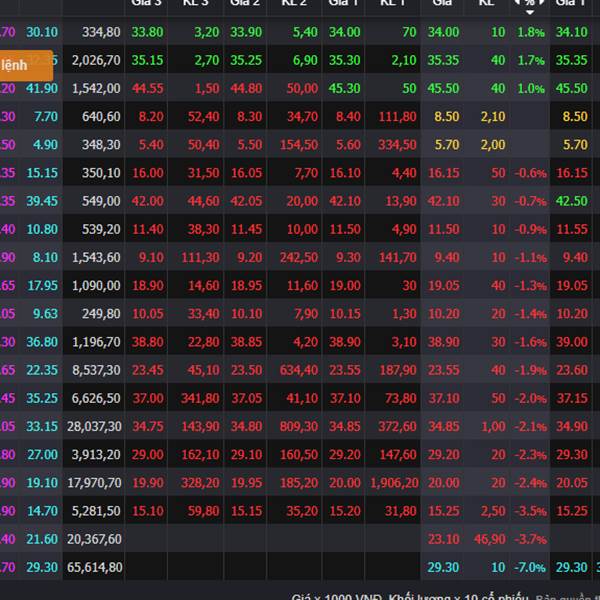Click footer note 'Giá x 1000 VNĐ'
600x600 pixels.
pos(338,597)
